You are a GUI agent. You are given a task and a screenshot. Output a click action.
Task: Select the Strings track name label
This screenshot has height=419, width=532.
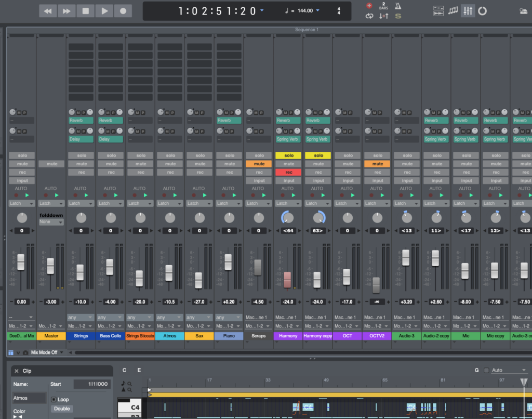81,336
